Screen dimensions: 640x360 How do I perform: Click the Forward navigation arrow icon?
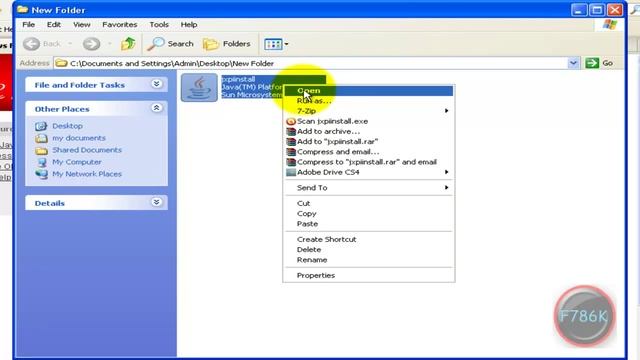click(91, 44)
